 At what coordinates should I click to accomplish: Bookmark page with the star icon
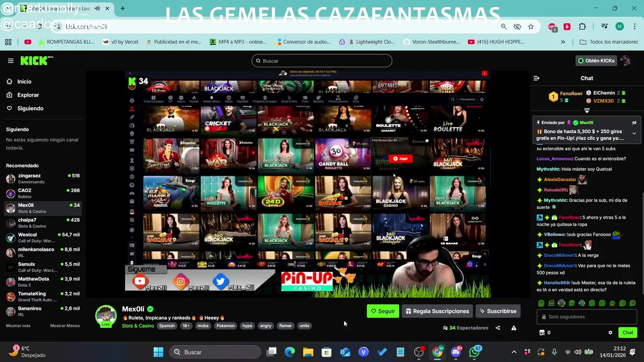pos(531,27)
